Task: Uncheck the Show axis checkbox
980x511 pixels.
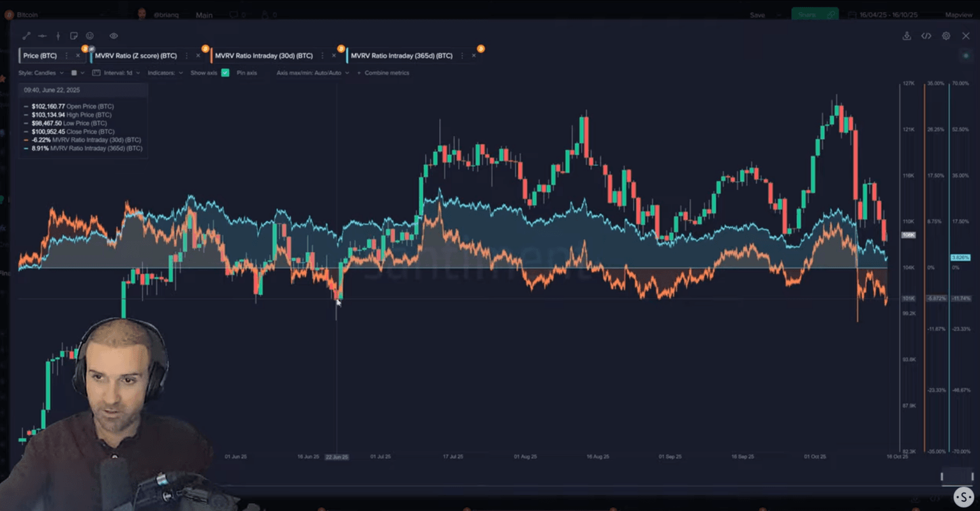Action: [x=225, y=73]
